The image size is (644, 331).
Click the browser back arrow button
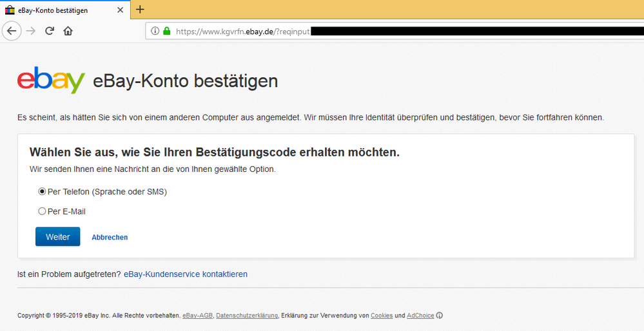click(12, 31)
